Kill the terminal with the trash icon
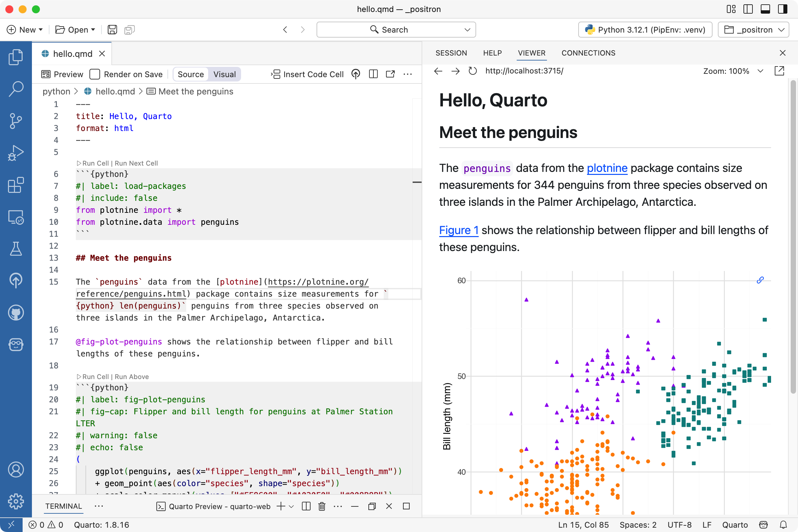 tap(321, 506)
